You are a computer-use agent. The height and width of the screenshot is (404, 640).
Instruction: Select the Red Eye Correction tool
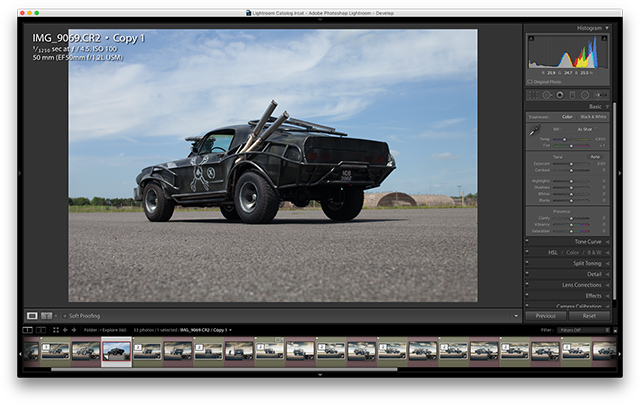559,95
